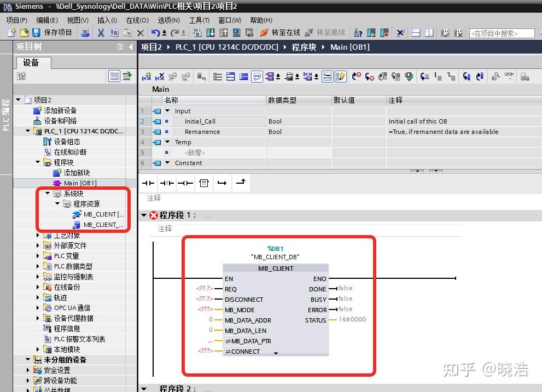The height and width of the screenshot is (392, 542).
Task: Collapse 程序段 1 network
Action: pos(144,215)
